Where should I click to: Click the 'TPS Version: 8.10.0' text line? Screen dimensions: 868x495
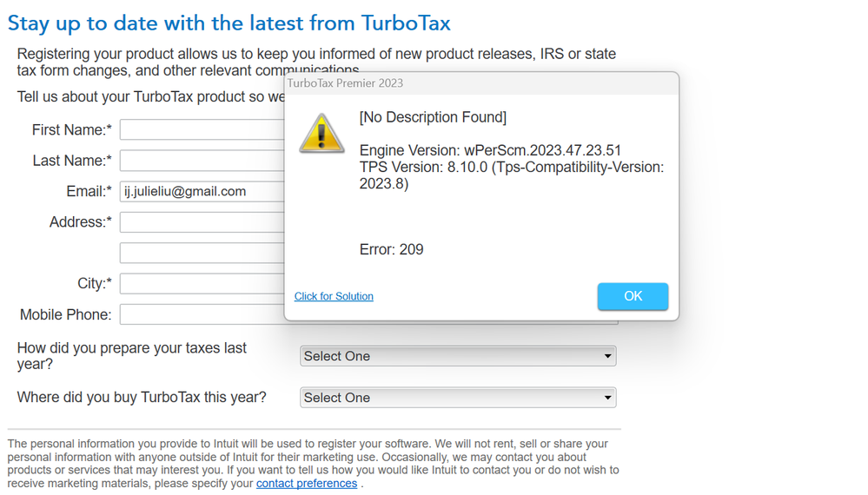point(512,175)
